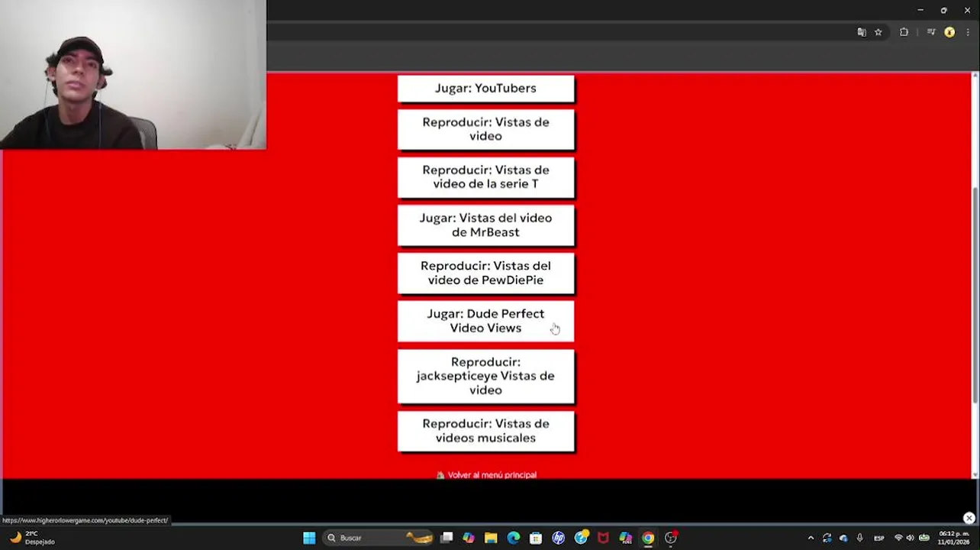Play Vistas del video de MrBeast
Viewport: 980px width, 550px height.
[x=485, y=225]
